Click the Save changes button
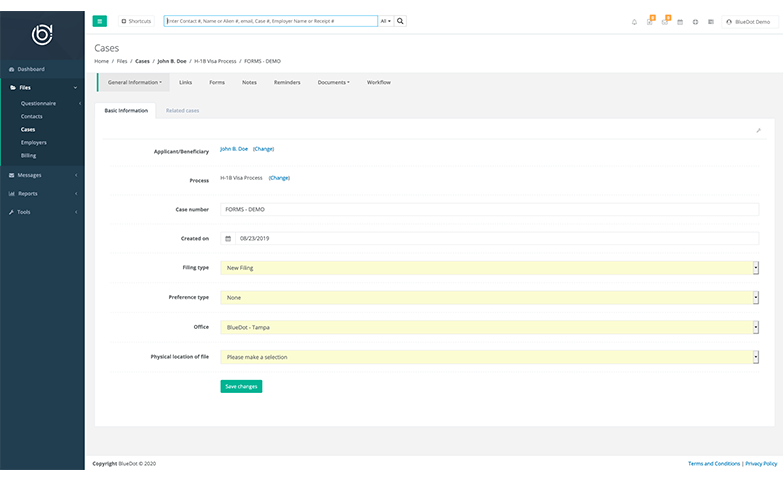Screen dimensions: 783x481 (241, 387)
